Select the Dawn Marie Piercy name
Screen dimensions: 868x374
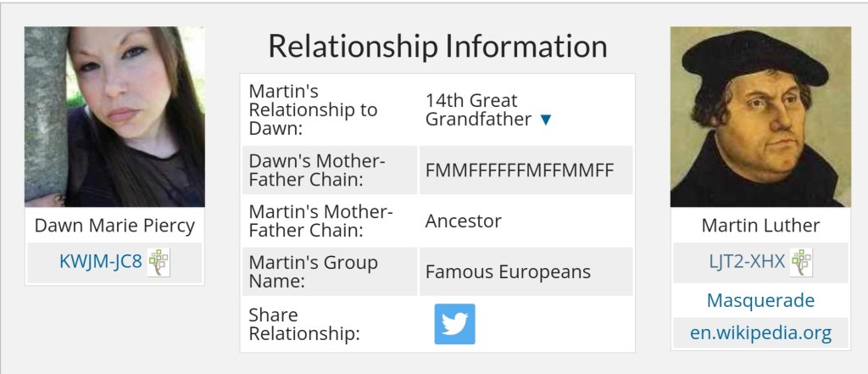tap(114, 226)
